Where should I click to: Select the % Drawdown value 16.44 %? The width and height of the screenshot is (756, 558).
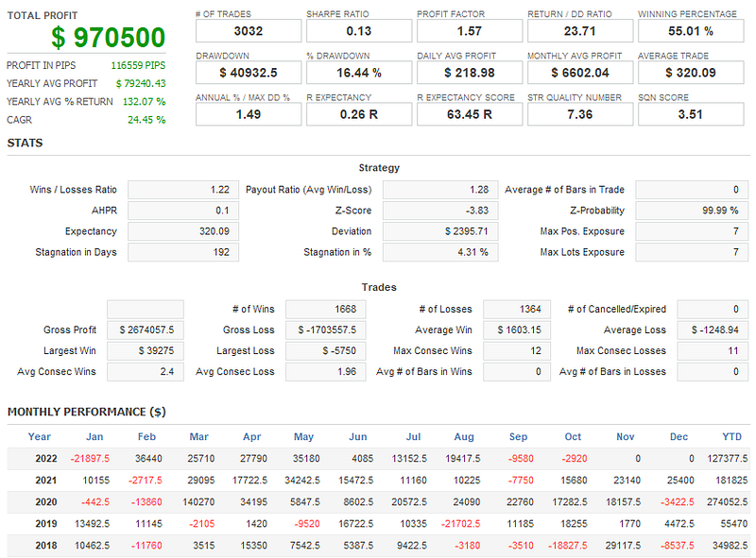(359, 73)
